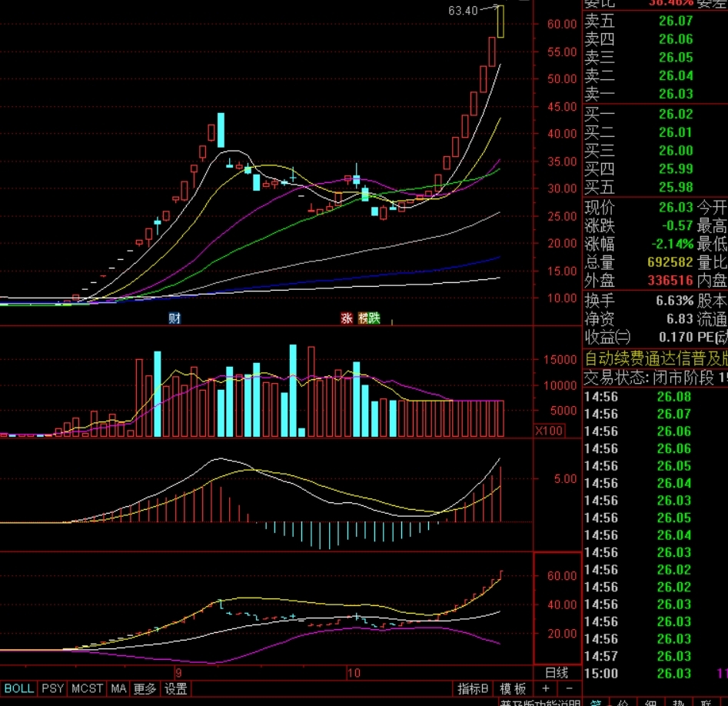This screenshot has height=706, width=728.
Task: Click the 5.00 MACD axis label
Action: [x=565, y=478]
